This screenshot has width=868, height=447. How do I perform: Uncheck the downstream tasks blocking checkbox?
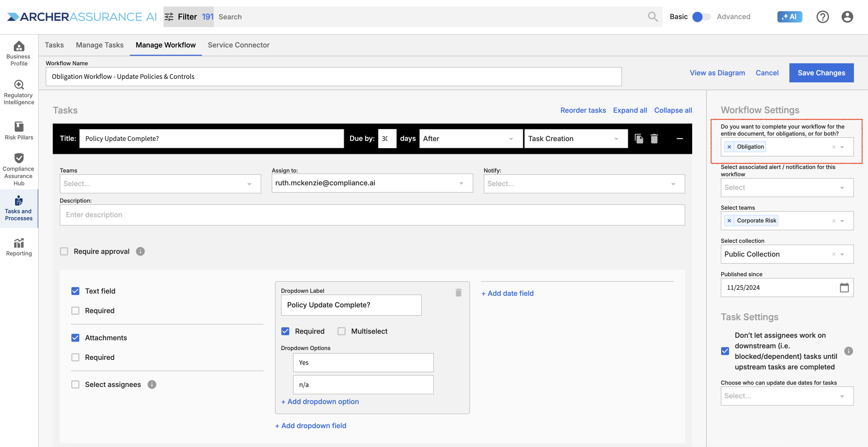click(x=725, y=351)
